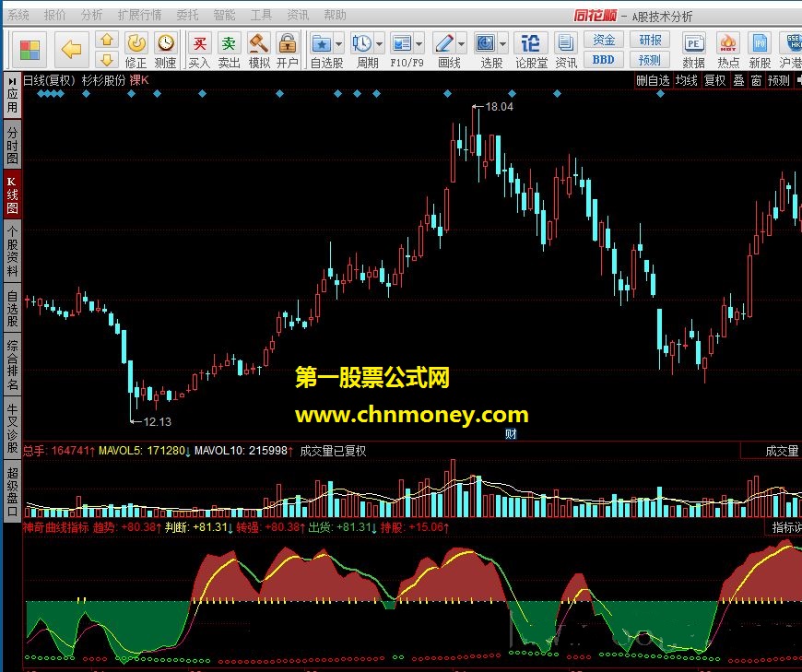Open the 资讯 menu in the menu bar
Screen dimensions: 802x672
tap(298, 16)
